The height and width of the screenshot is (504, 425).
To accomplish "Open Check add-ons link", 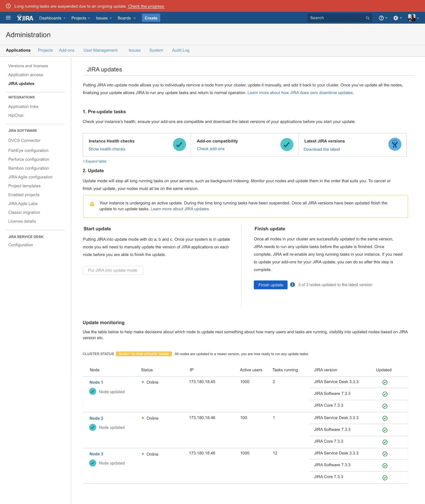I will (x=211, y=149).
